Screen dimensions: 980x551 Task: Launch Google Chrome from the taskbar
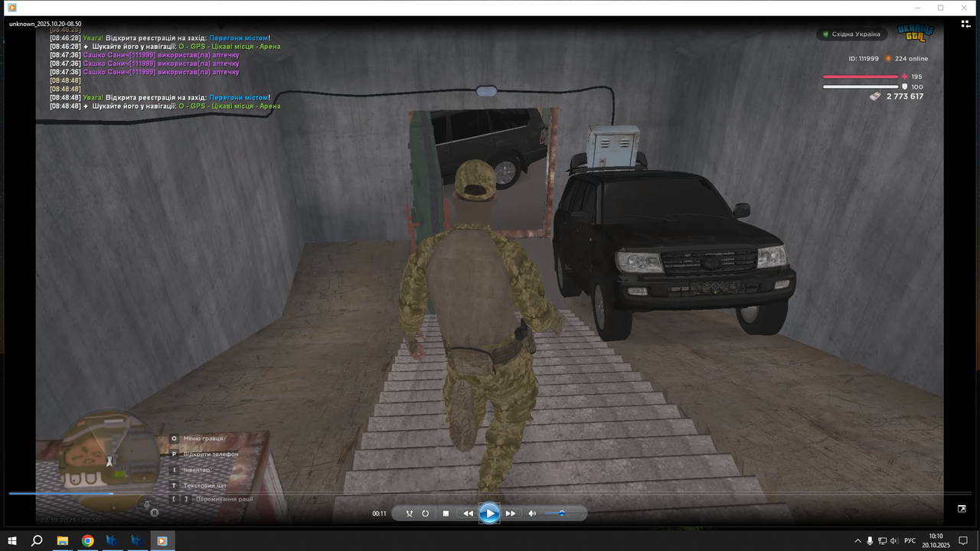pyautogui.click(x=88, y=541)
